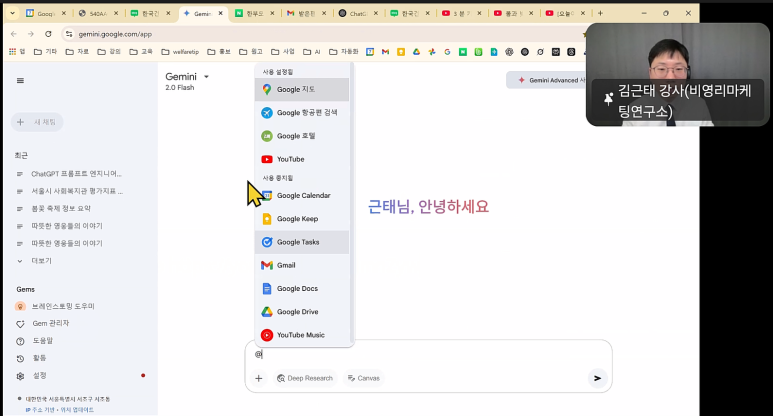The width and height of the screenshot is (773, 416).
Task: Open the 홍보 bookmark folder
Action: [x=219, y=51]
